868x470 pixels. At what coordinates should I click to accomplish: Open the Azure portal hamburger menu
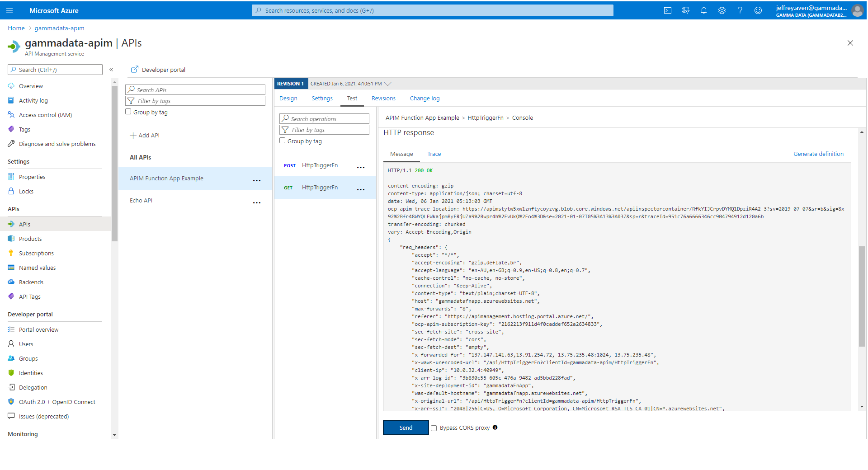pos(9,10)
